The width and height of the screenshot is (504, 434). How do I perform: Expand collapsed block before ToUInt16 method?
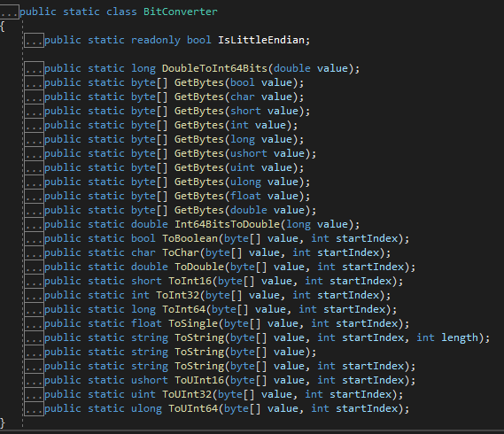(34, 380)
